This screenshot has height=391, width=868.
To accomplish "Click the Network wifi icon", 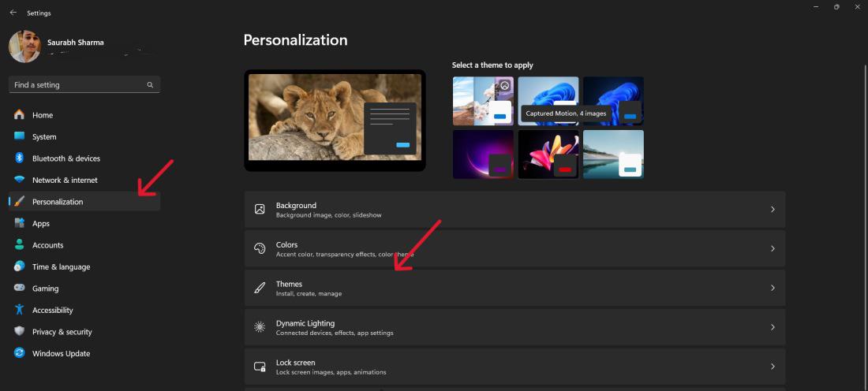I will [x=20, y=180].
